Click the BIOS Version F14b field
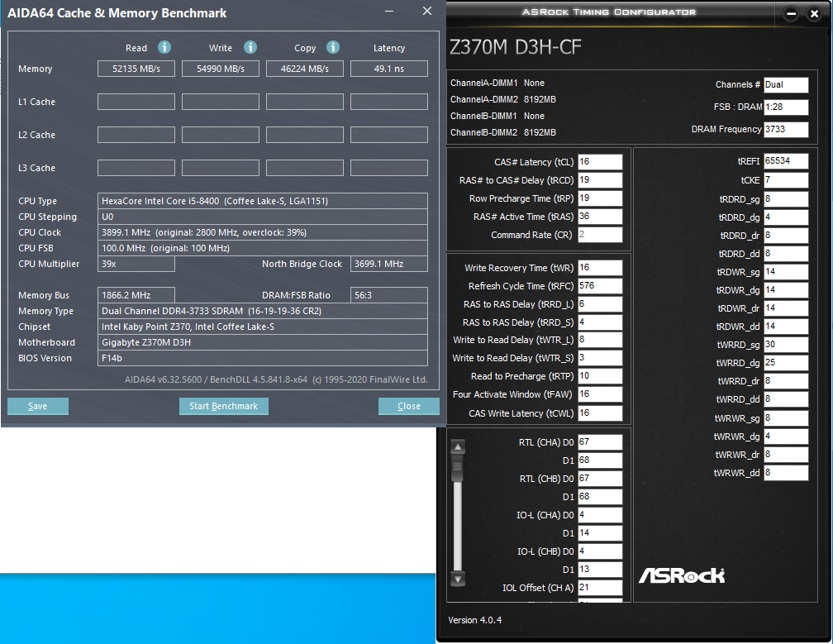The width and height of the screenshot is (833, 644). [x=263, y=358]
